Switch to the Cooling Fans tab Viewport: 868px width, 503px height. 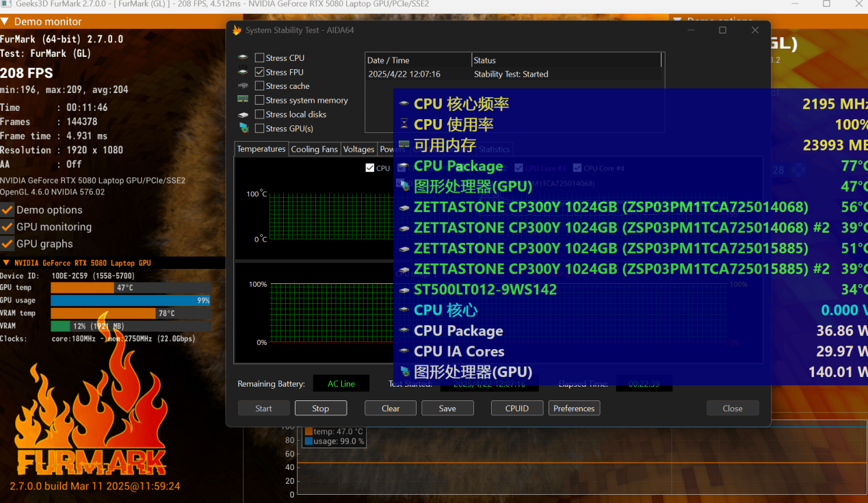click(314, 149)
